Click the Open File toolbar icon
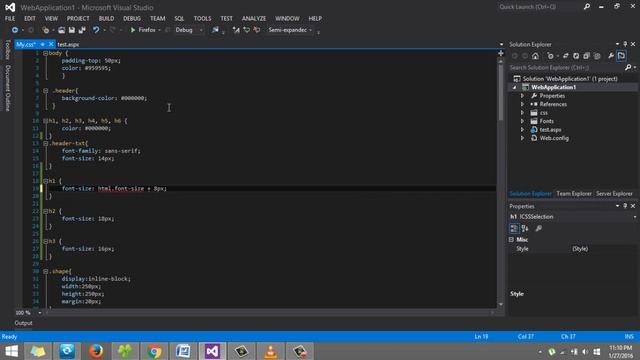The height and width of the screenshot is (360, 640). pos(61,30)
